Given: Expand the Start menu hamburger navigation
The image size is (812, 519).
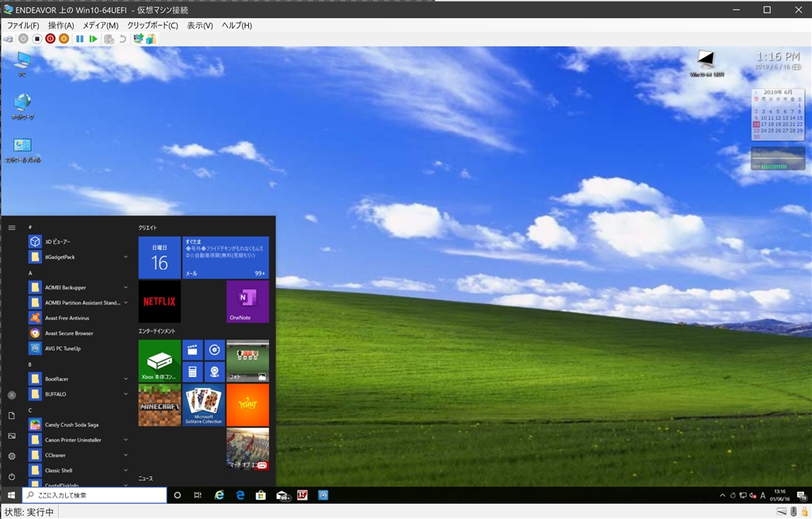Looking at the screenshot, I should [11, 227].
